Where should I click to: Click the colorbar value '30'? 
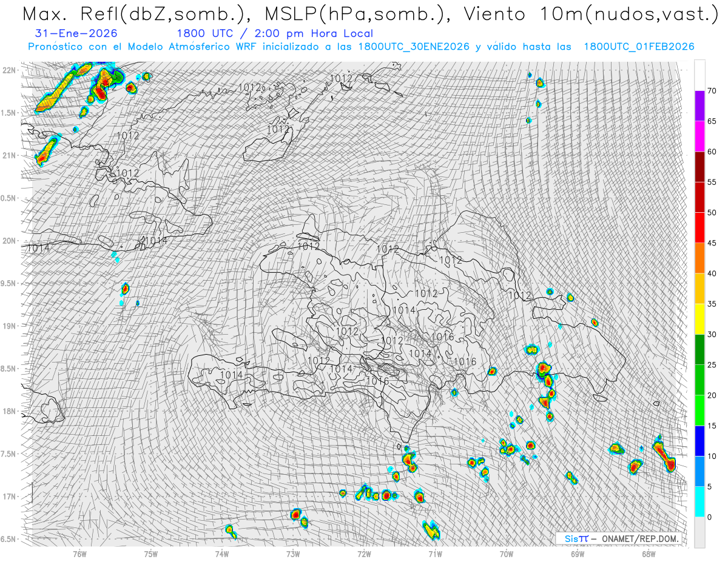click(712, 334)
